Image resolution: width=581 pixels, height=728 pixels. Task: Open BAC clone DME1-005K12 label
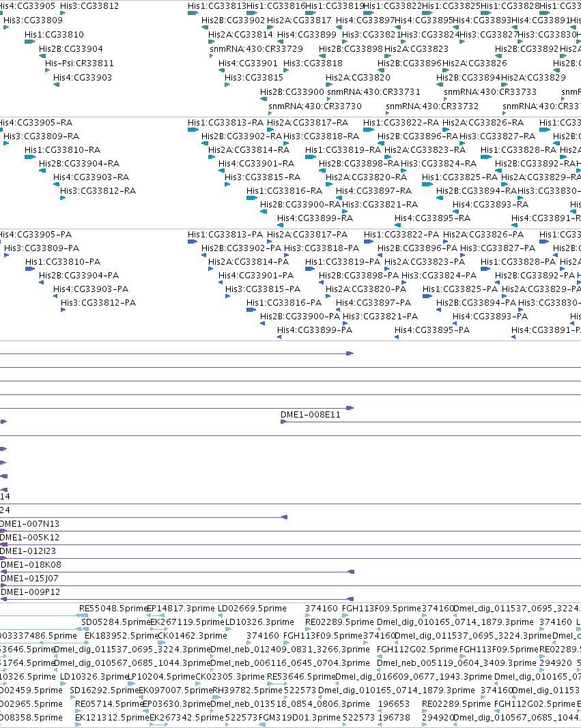click(x=30, y=538)
